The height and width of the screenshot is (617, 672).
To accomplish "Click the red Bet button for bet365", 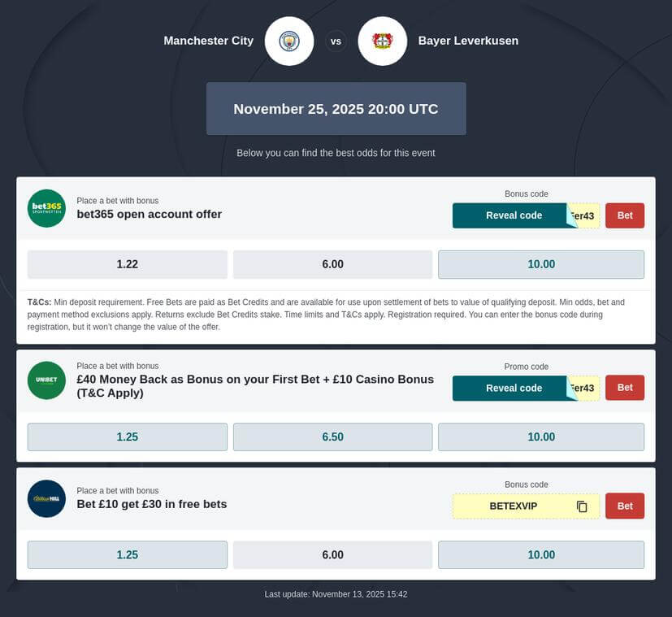I will [x=624, y=215].
